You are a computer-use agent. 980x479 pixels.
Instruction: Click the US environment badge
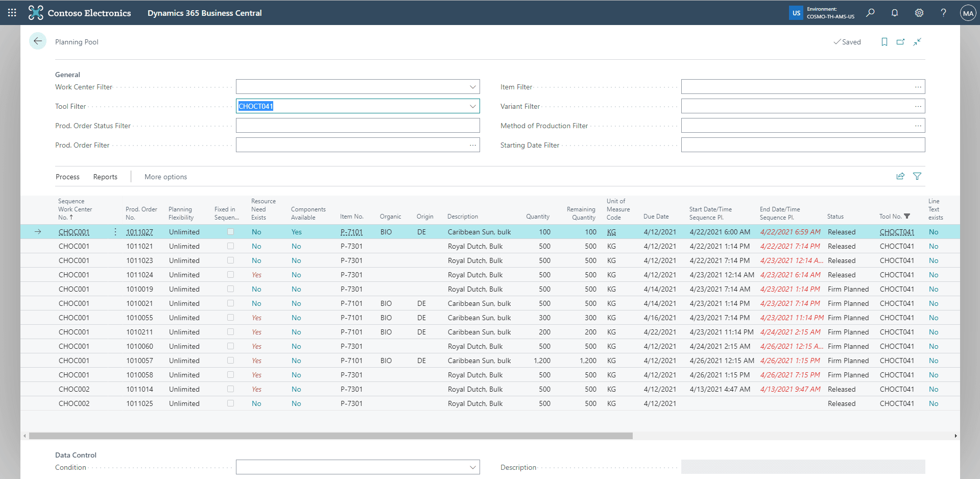[796, 13]
